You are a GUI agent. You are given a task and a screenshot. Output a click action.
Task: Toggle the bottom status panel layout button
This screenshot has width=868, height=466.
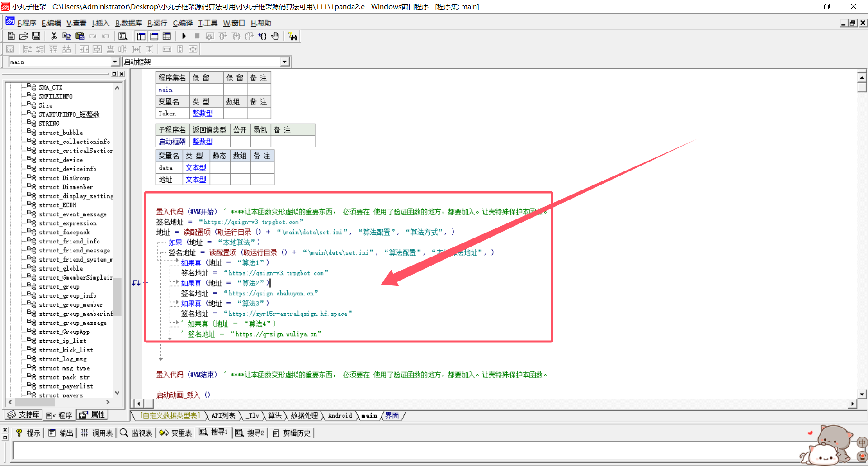click(154, 36)
